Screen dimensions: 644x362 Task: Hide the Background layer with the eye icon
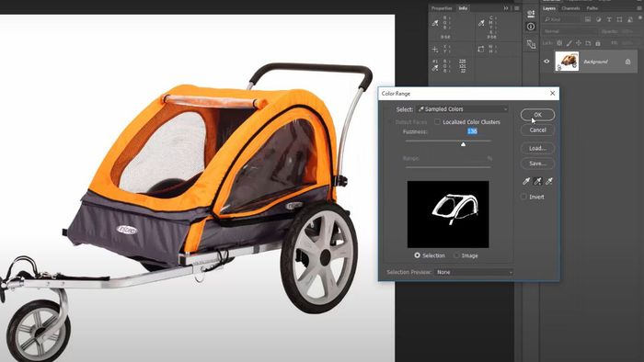tap(546, 62)
